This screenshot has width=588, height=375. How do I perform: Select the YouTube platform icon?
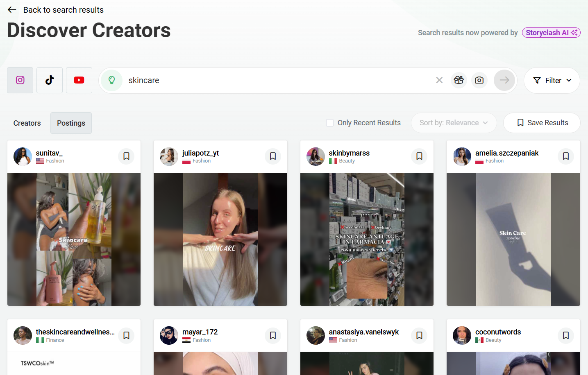79,80
